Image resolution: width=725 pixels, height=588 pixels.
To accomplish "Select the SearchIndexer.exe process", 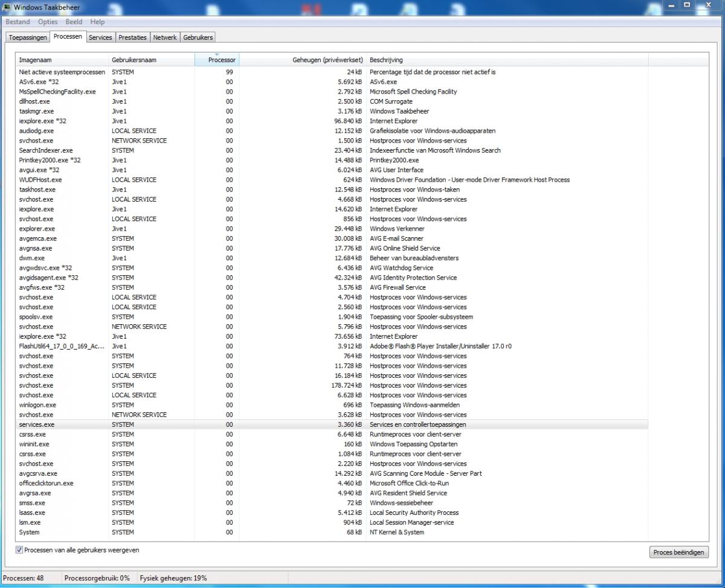I will coord(332,150).
